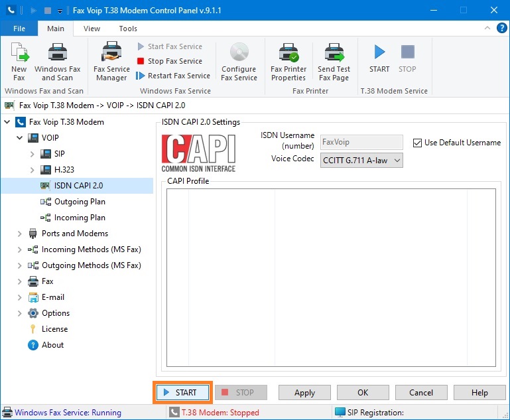Click the VOIP tree icon
The image size is (510, 420).
pyautogui.click(x=33, y=138)
